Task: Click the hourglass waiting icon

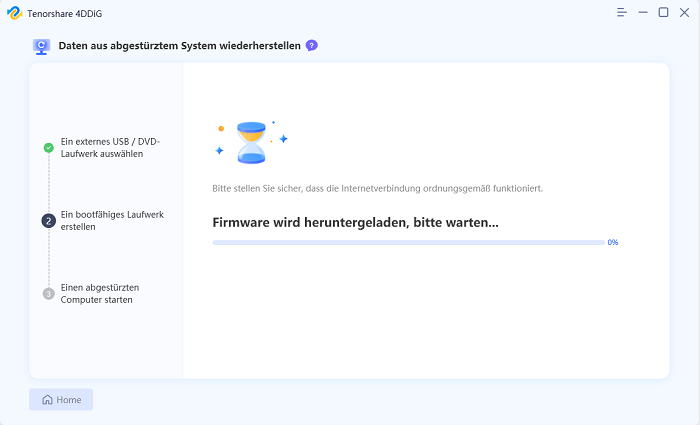Action: coord(251,143)
